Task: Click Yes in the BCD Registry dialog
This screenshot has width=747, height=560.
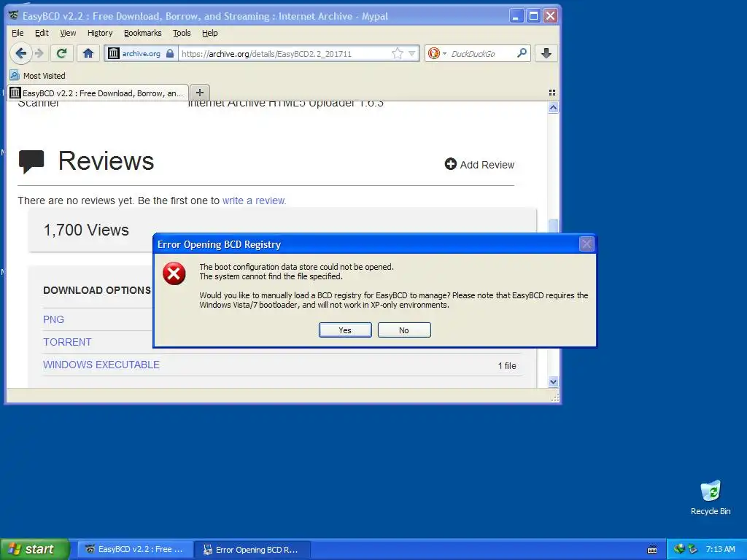Action: pyautogui.click(x=345, y=330)
